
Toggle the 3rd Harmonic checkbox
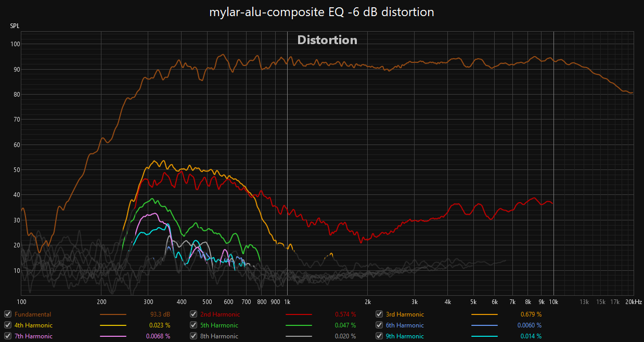tap(379, 314)
